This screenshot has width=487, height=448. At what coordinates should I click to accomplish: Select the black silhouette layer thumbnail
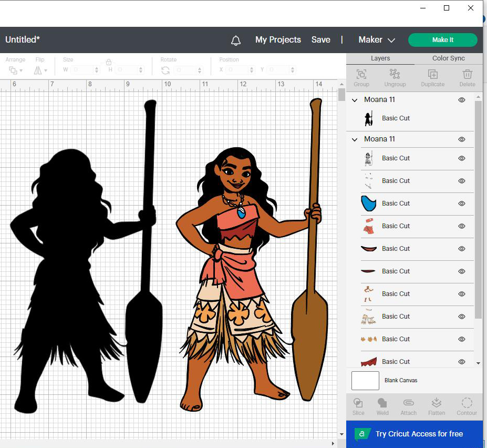tap(369, 118)
